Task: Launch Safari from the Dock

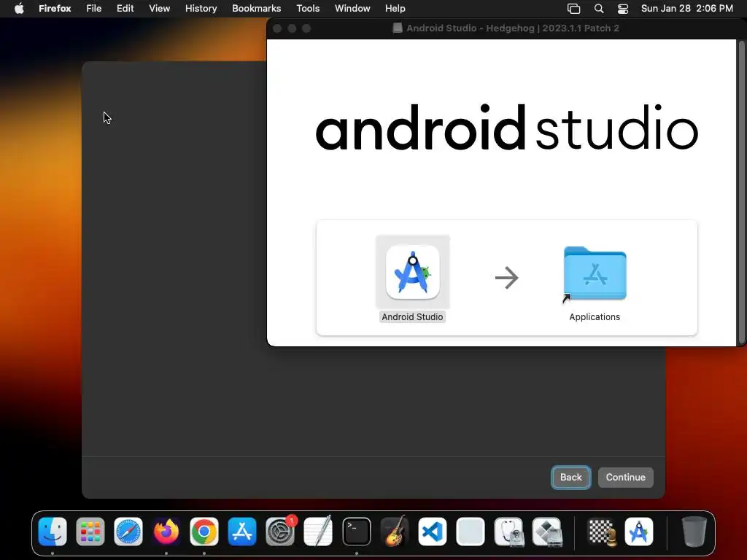Action: click(x=128, y=532)
